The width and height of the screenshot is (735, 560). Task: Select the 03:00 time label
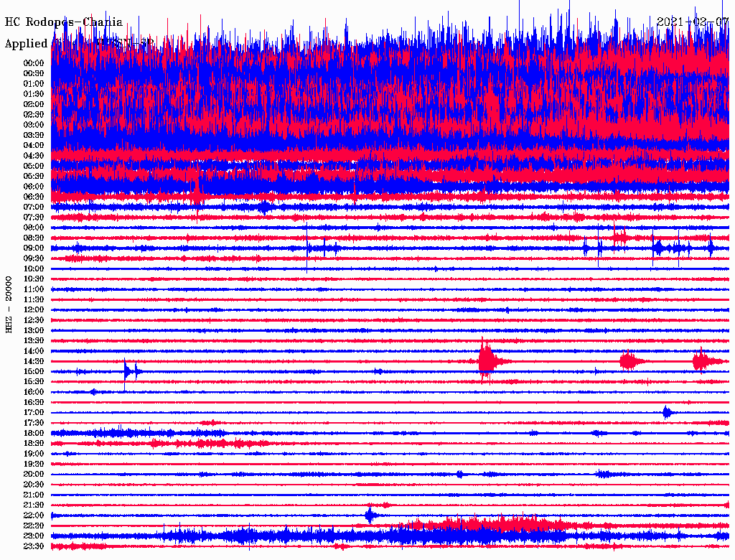click(x=33, y=125)
